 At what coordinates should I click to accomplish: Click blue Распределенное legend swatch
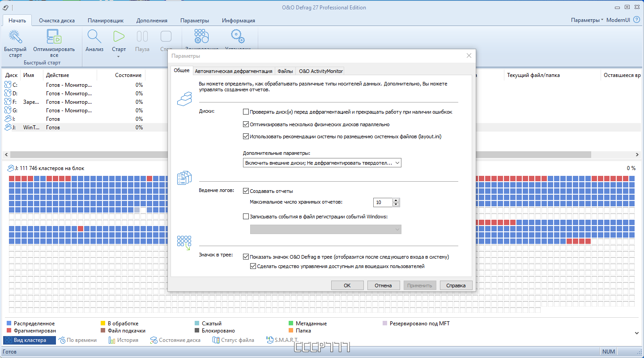pos(9,323)
